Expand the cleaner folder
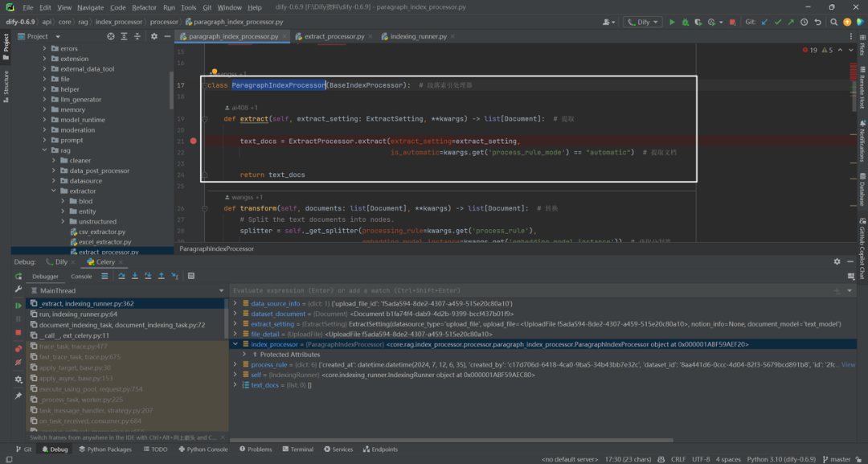Image resolution: width=868 pixels, height=464 pixels. click(x=54, y=161)
